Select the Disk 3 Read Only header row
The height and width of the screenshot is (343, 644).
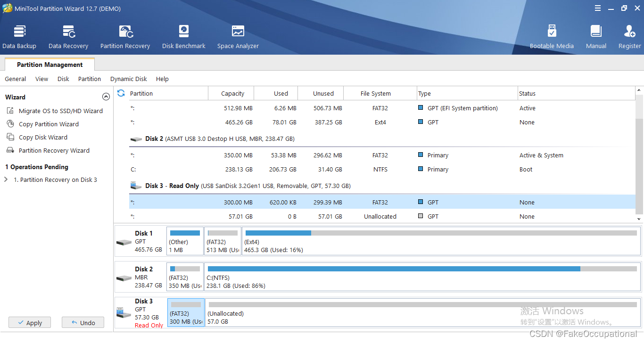382,186
